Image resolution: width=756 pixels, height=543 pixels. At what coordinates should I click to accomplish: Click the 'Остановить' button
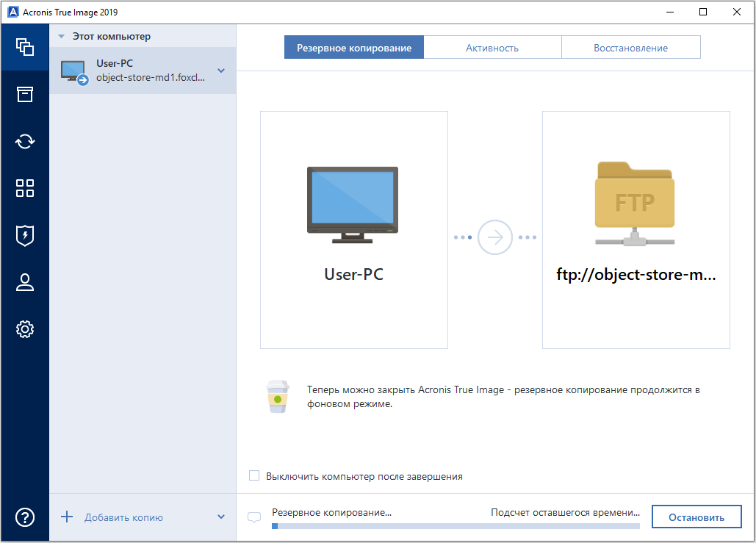pos(696,517)
